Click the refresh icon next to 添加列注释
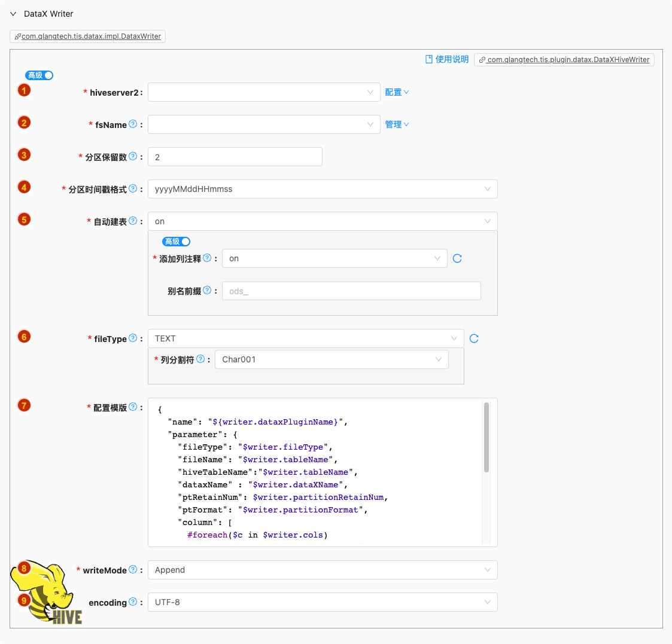The image size is (672, 644). (x=457, y=258)
